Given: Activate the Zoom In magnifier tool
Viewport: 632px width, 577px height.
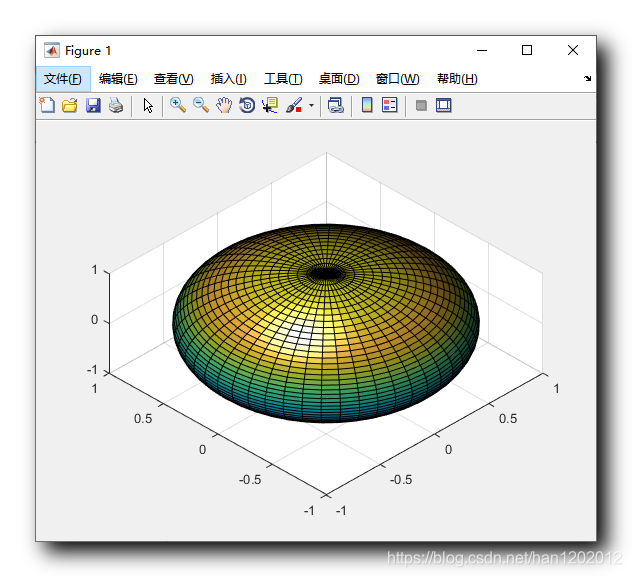Looking at the screenshot, I should (x=178, y=105).
